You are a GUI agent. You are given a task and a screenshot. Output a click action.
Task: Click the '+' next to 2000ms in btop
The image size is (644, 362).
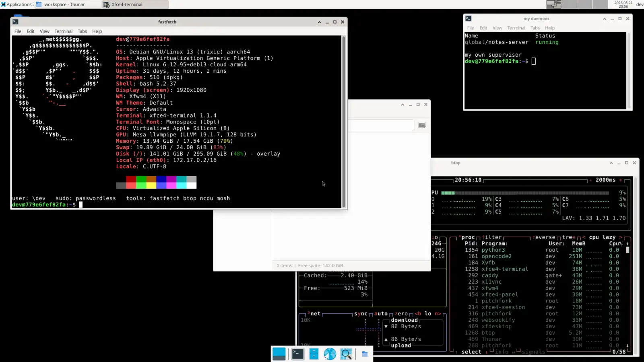click(x=621, y=180)
